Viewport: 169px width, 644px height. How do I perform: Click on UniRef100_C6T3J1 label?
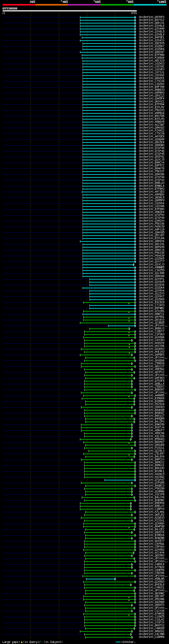152,72
